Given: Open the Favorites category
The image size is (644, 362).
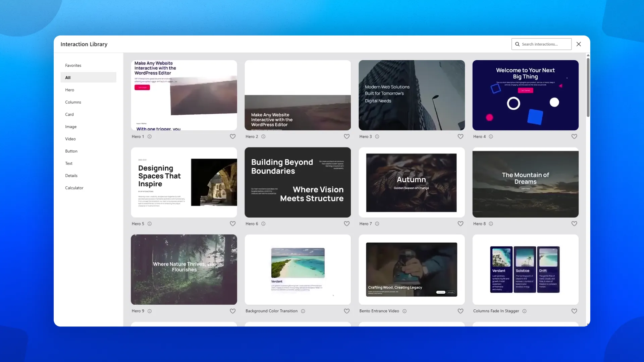Looking at the screenshot, I should coord(73,65).
